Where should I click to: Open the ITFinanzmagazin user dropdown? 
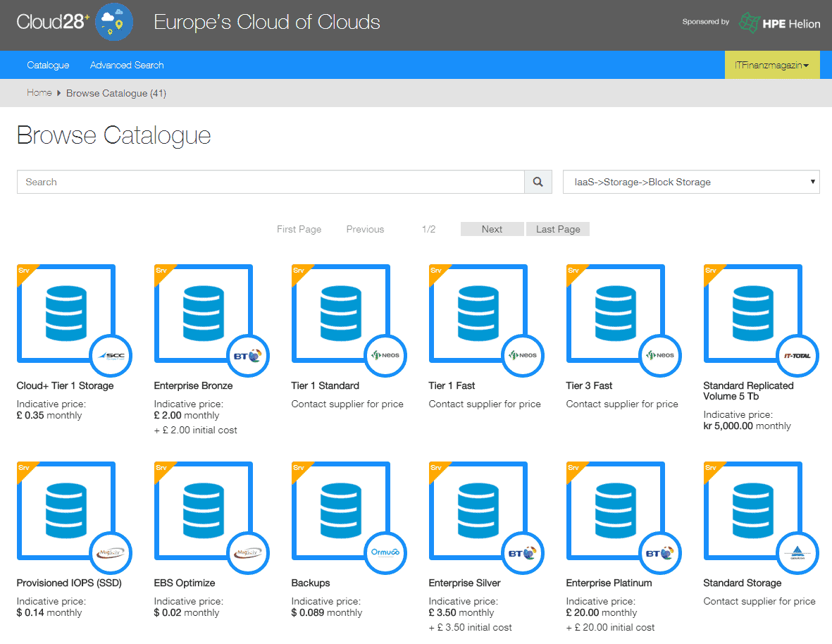(x=772, y=66)
